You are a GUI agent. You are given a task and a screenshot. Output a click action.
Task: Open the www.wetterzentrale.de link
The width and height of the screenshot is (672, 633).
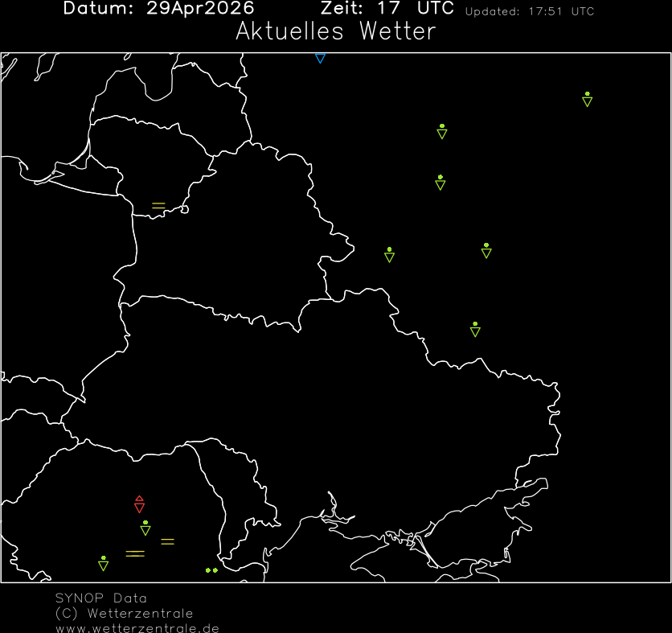pyautogui.click(x=137, y=627)
